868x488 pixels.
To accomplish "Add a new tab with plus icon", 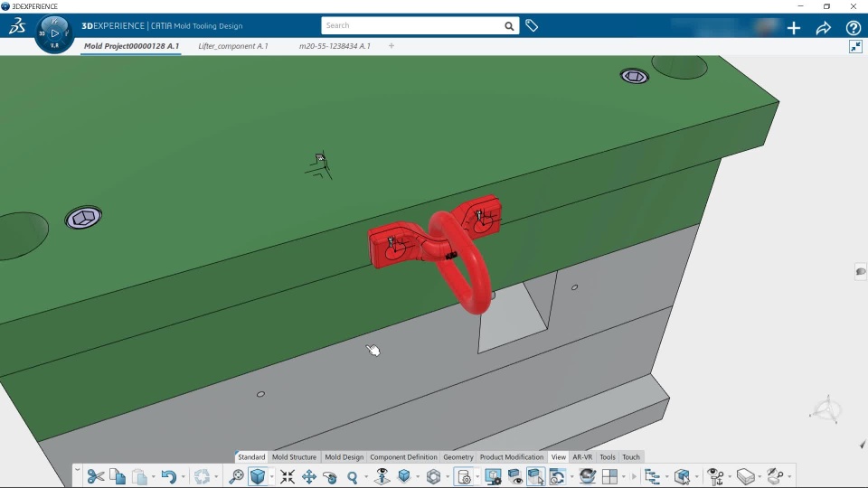I will click(392, 46).
